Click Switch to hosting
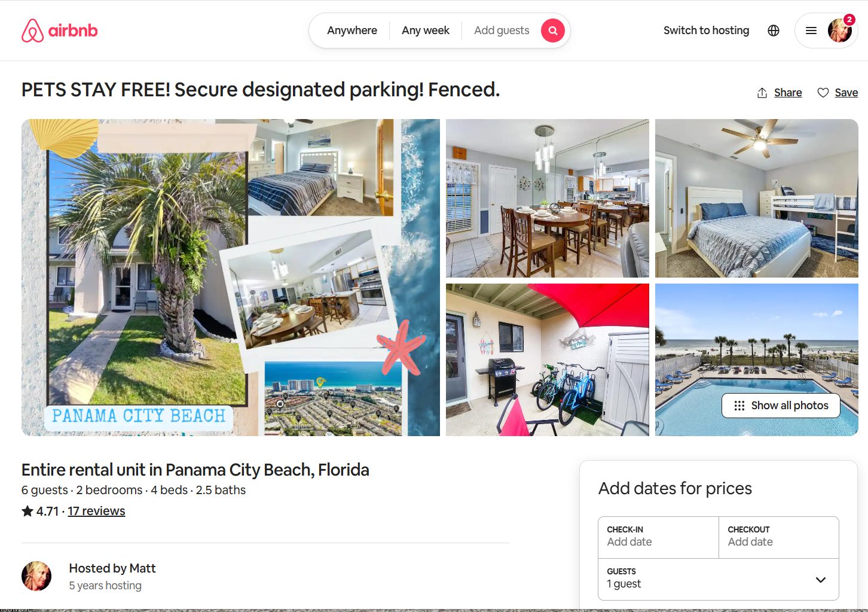Screen dimensions: 868x612 click(x=706, y=31)
